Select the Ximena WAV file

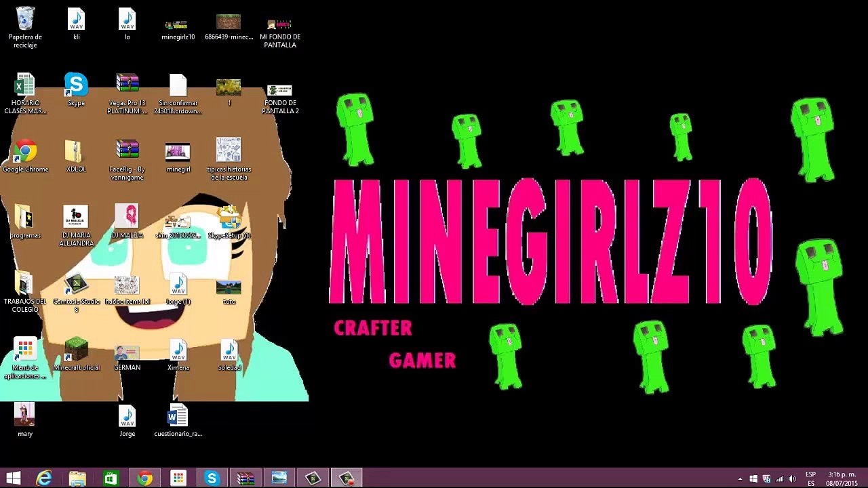(178, 355)
